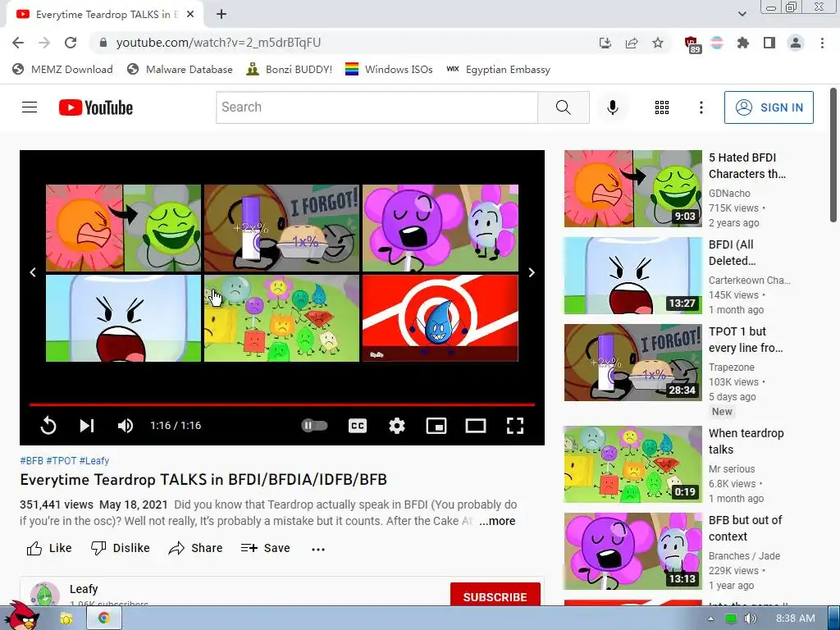Click the #Leafy hashtag
The width and height of the screenshot is (840, 630).
point(94,461)
